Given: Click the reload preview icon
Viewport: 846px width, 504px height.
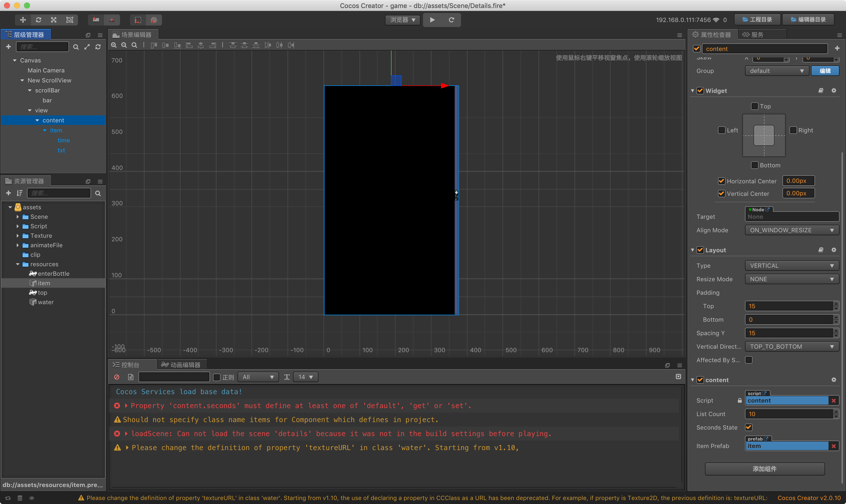Looking at the screenshot, I should [451, 20].
